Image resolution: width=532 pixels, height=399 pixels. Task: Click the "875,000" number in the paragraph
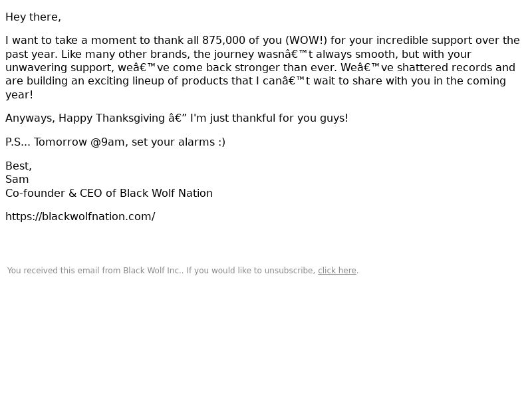(223, 41)
